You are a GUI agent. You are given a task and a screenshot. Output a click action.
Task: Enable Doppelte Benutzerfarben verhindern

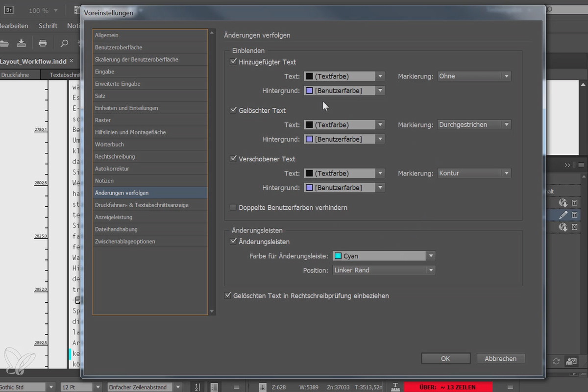pyautogui.click(x=233, y=207)
